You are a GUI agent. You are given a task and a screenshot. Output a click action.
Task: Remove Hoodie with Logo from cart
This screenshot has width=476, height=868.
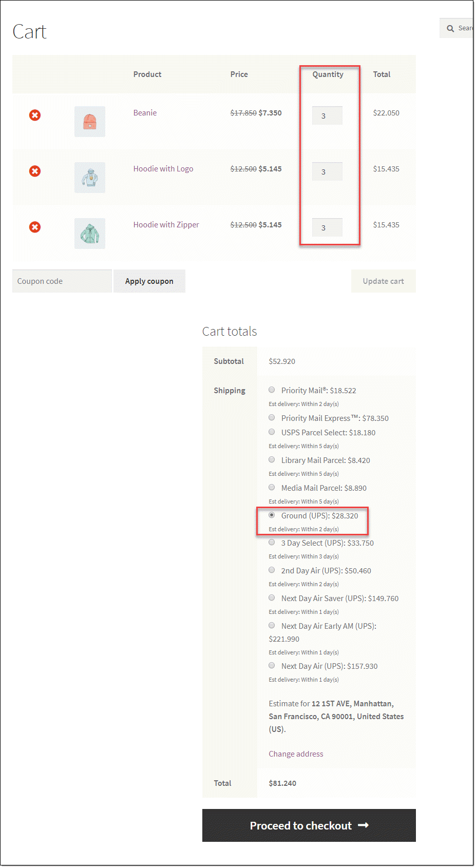pos(35,171)
